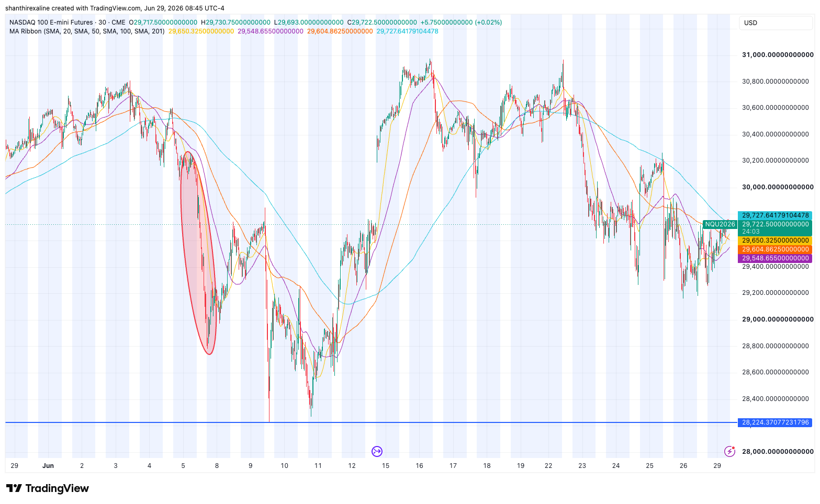Click the snapshot credit text with shanthirexaline

point(115,8)
